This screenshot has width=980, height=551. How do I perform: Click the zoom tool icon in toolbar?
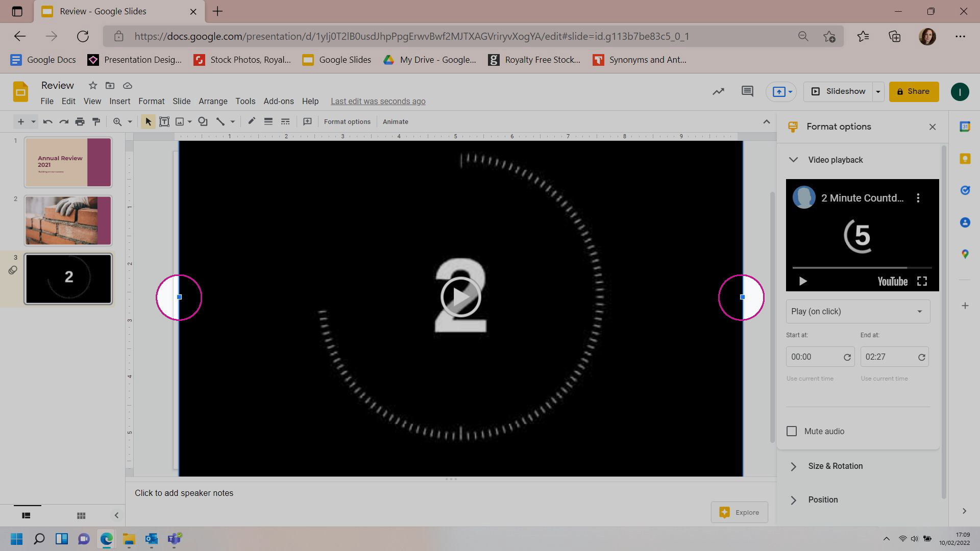coord(116,122)
